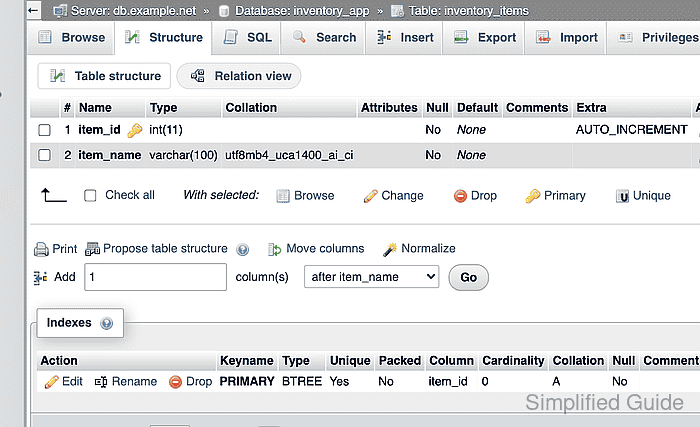Viewport: 700px width, 427px height.
Task: Open the Browse tab
Action: point(72,38)
